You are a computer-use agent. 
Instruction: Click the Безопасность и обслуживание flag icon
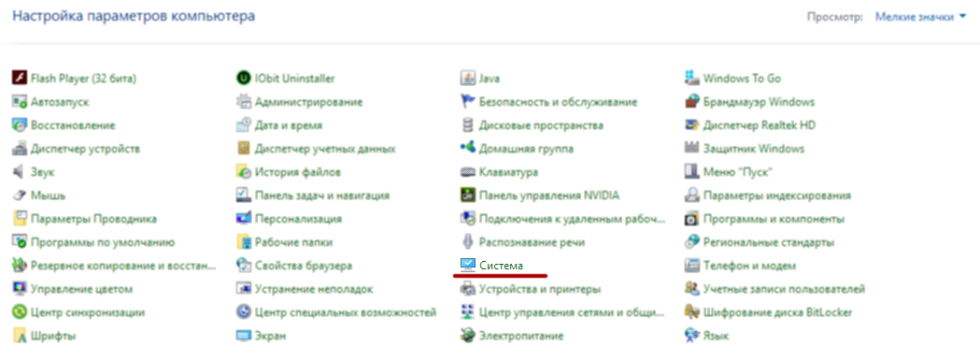[x=467, y=101]
